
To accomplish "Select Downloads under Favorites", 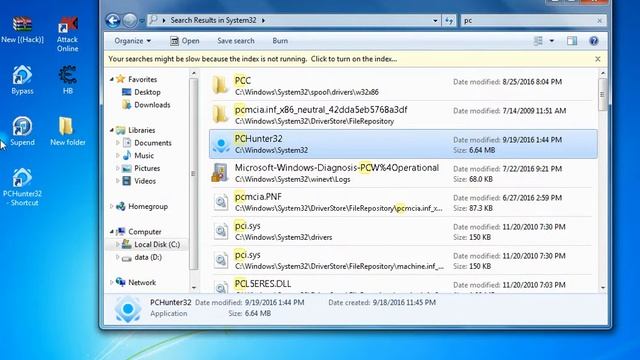I will coord(152,105).
